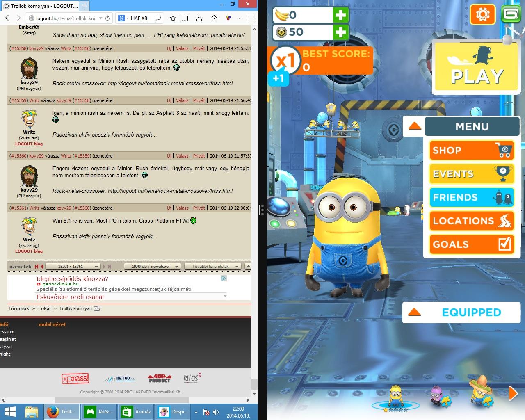This screenshot has height=420, width=525.
Task: Open Firefox downloads panel
Action: (199, 18)
